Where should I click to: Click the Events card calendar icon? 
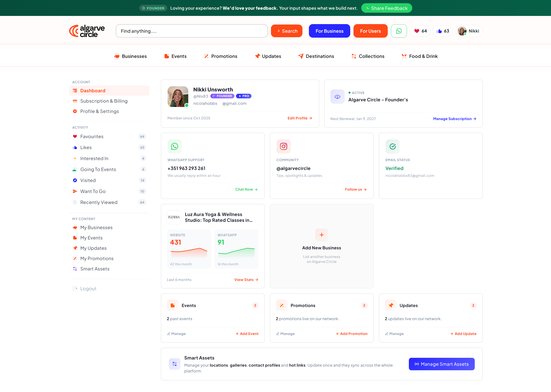[173, 305]
